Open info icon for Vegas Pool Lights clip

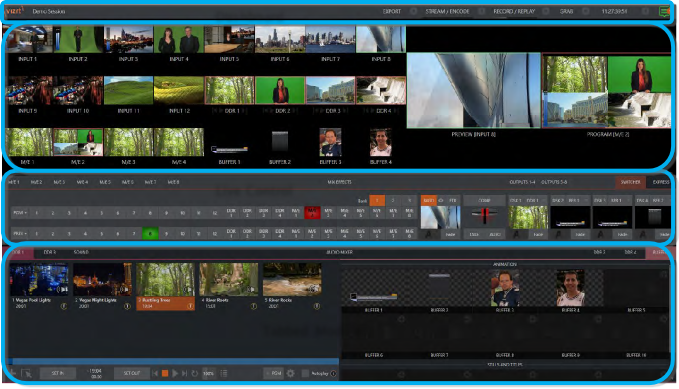point(64,306)
